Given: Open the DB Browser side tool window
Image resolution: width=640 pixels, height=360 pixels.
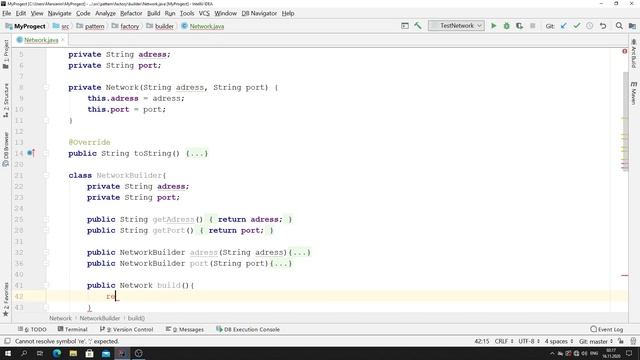Looking at the screenshot, I should coord(6,149).
